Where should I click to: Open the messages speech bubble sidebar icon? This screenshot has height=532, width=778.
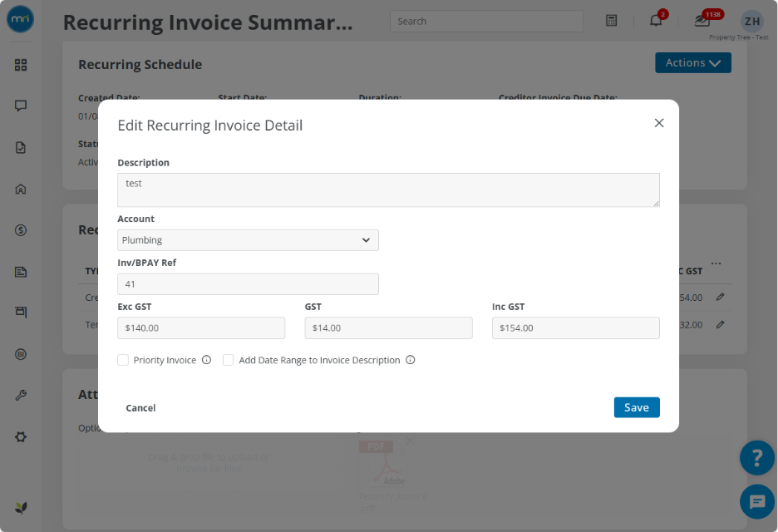pyautogui.click(x=20, y=106)
